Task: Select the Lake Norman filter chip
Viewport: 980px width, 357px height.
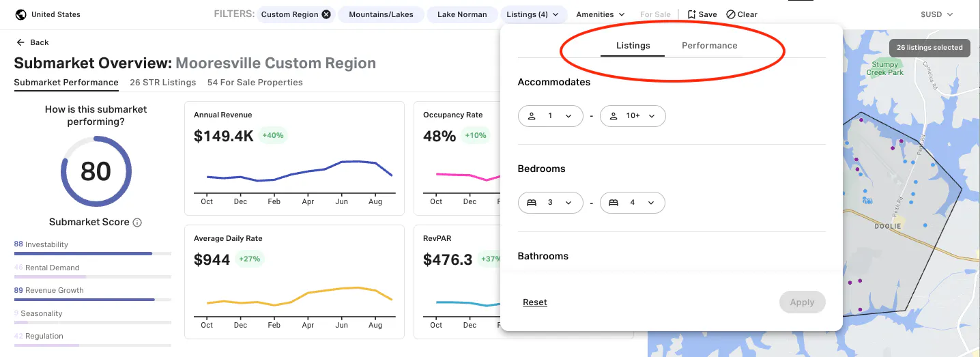Action: pyautogui.click(x=462, y=14)
